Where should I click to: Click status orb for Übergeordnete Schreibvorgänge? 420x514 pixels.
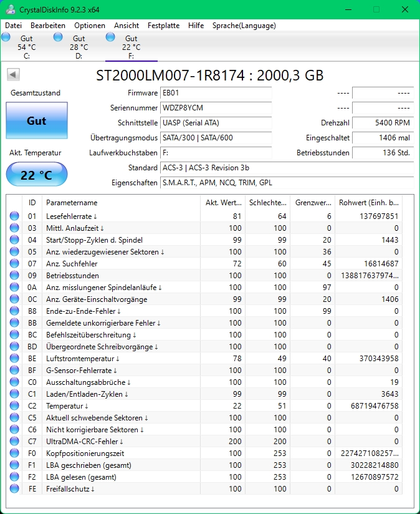[14, 346]
